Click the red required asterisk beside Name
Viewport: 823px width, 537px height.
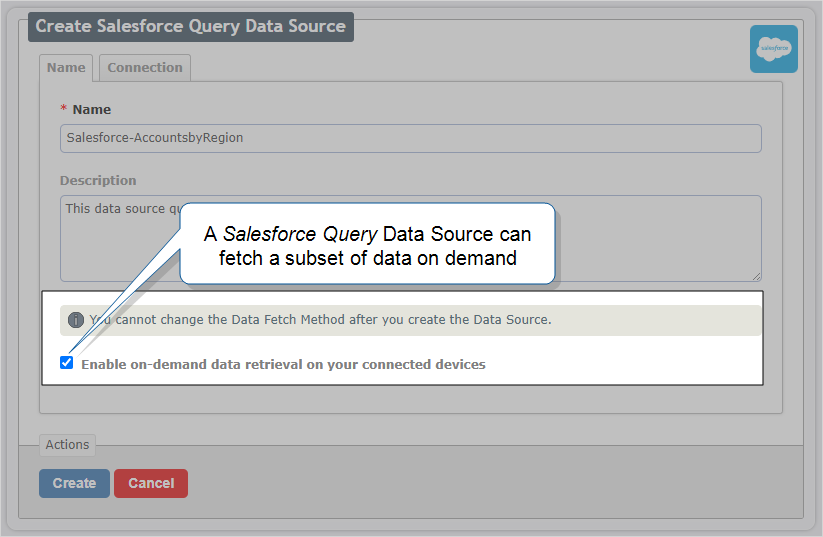tap(64, 110)
